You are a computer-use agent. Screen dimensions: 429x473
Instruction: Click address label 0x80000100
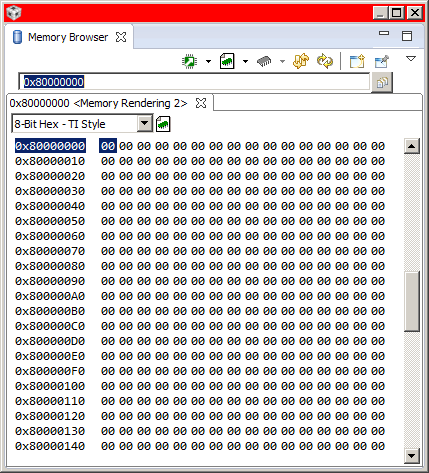click(x=50, y=386)
